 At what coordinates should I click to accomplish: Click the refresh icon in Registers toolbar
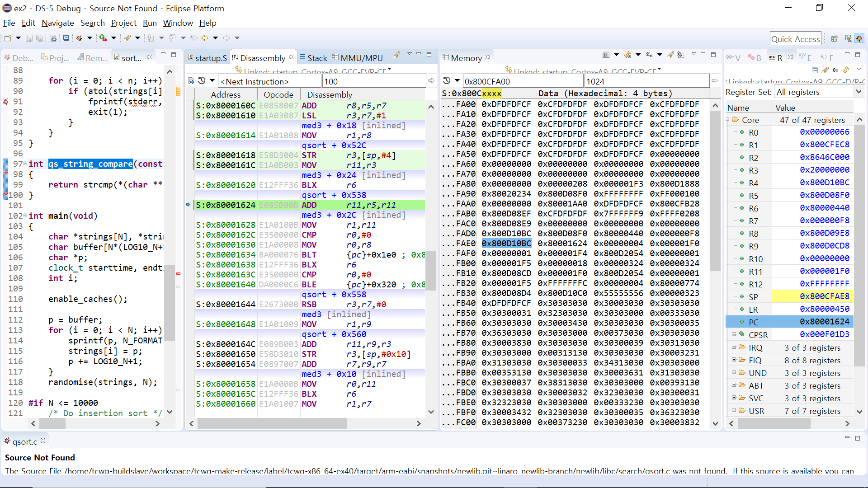[x=846, y=70]
